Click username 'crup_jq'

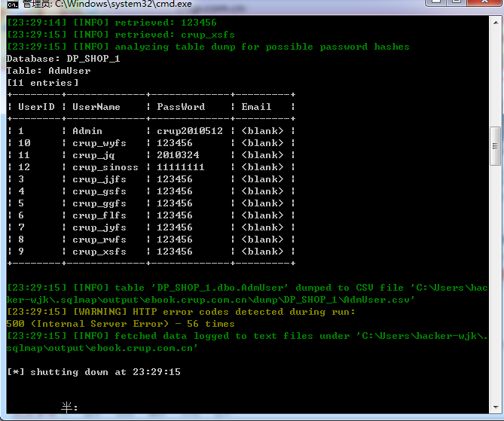tap(93, 155)
